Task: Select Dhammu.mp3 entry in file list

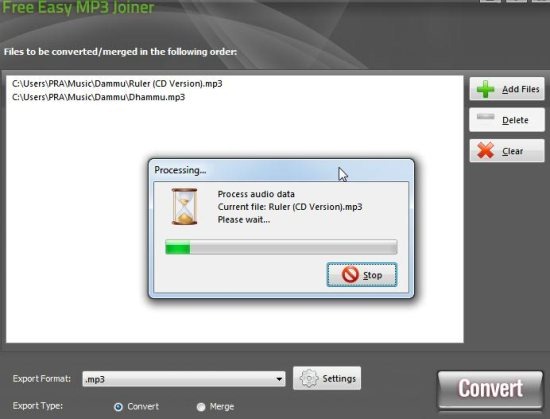Action: (99, 97)
